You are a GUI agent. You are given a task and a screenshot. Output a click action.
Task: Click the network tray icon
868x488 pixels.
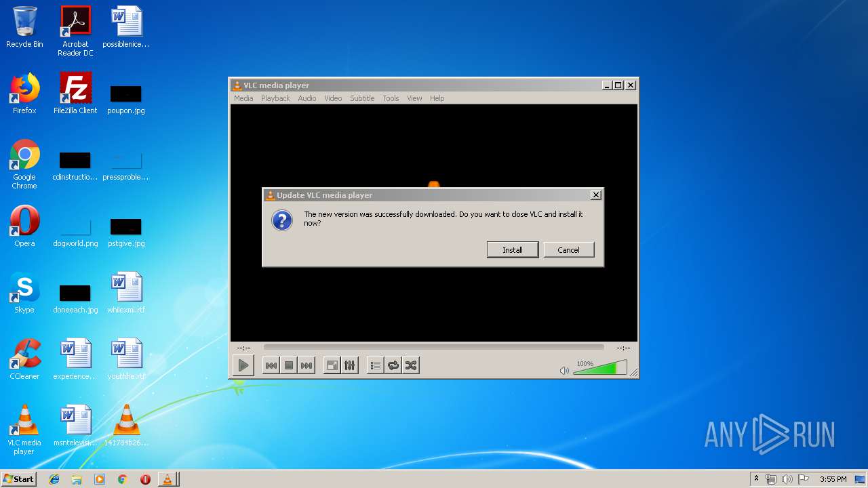pyautogui.click(x=771, y=479)
